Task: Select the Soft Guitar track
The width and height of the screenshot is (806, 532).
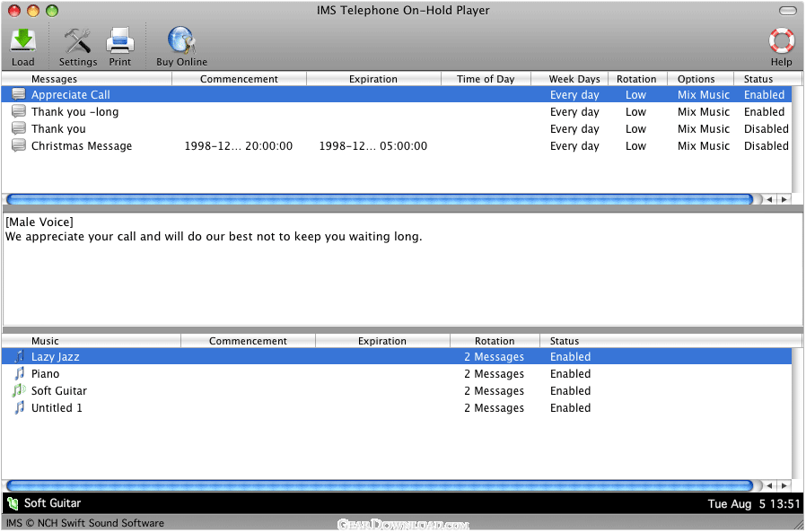Action: click(397, 390)
